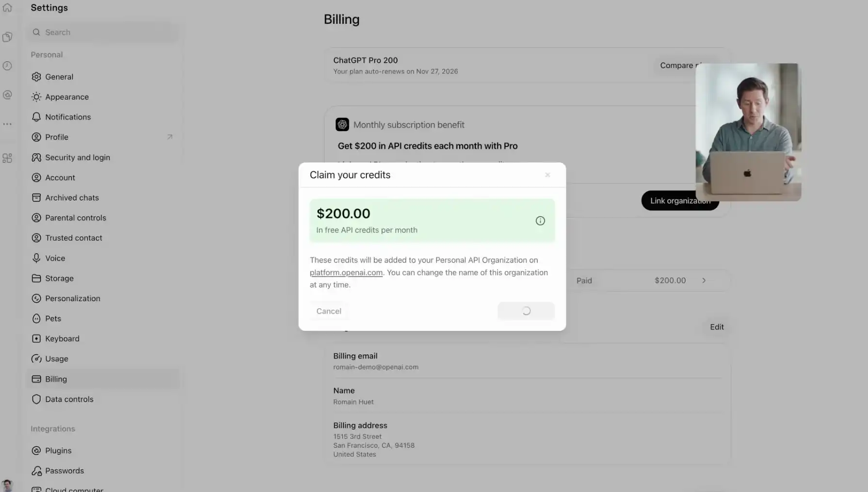The image size is (868, 492).
Task: Expand the Paid $200.00 invoice chevron
Action: [704, 280]
